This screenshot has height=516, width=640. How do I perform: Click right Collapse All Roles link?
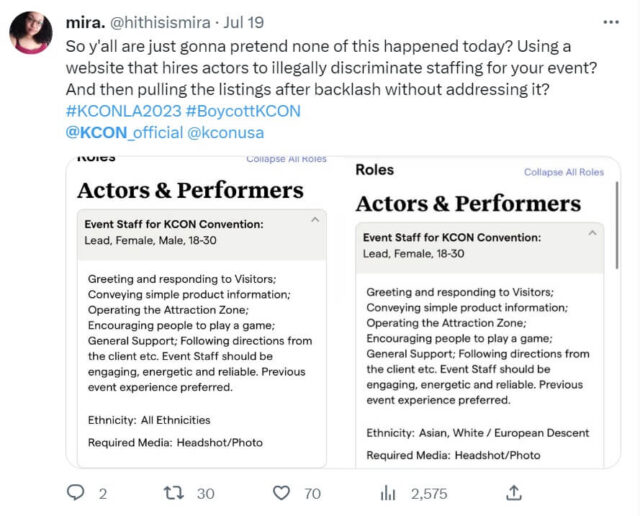pyautogui.click(x=564, y=172)
